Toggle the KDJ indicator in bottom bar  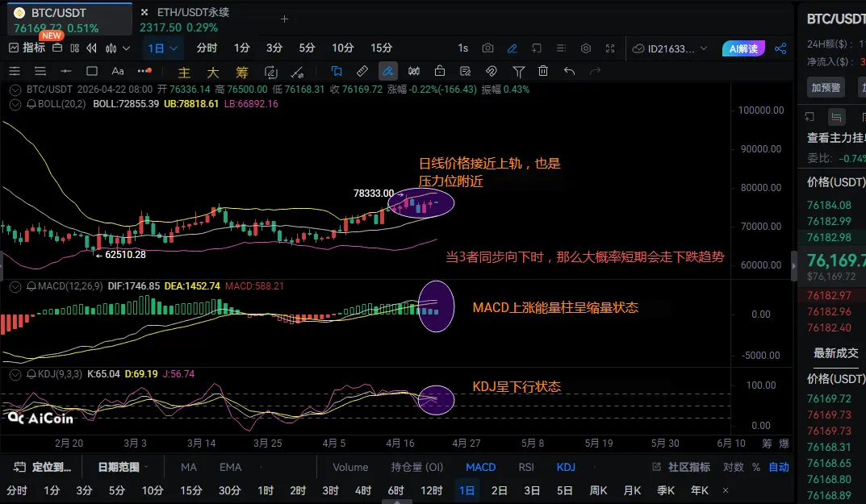(x=566, y=467)
